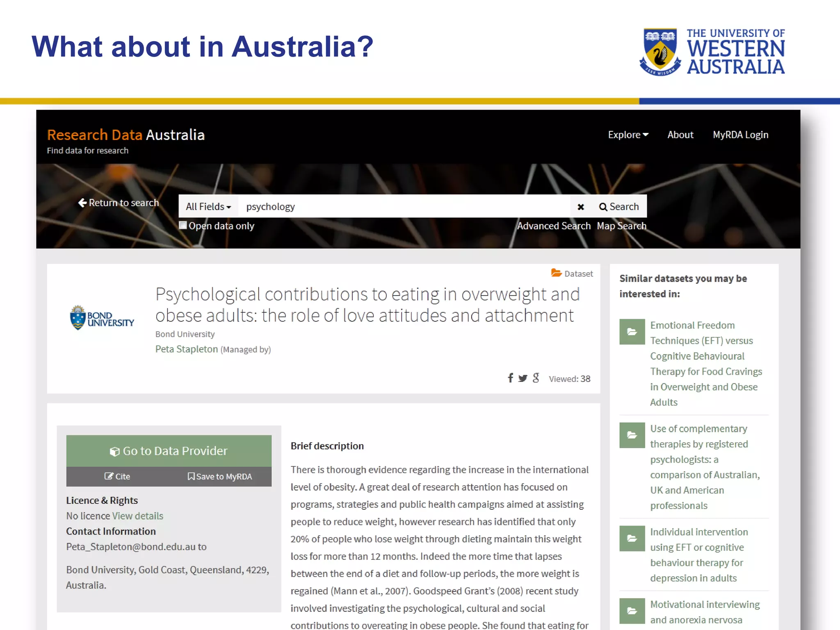The image size is (840, 630).
Task: Open Individual intervention using EFT dataset link
Action: coord(699,555)
